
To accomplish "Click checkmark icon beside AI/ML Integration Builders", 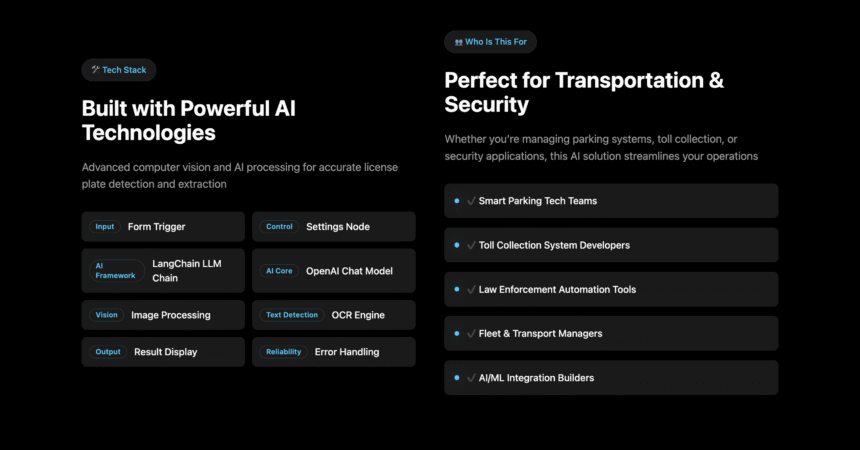I will pyautogui.click(x=471, y=378).
